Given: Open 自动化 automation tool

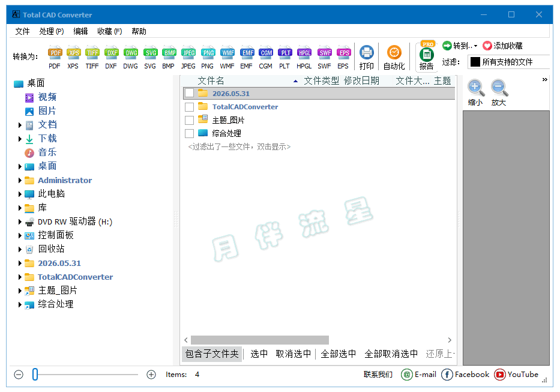Looking at the screenshot, I should [x=394, y=57].
